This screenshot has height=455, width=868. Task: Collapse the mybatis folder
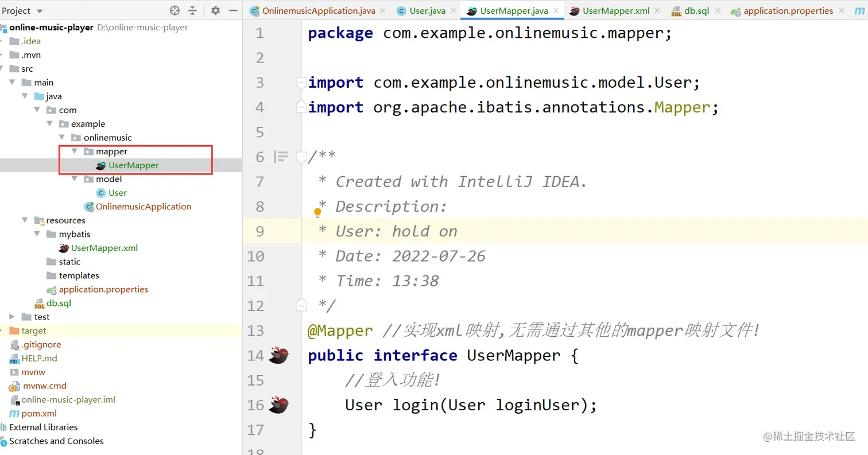click(37, 234)
